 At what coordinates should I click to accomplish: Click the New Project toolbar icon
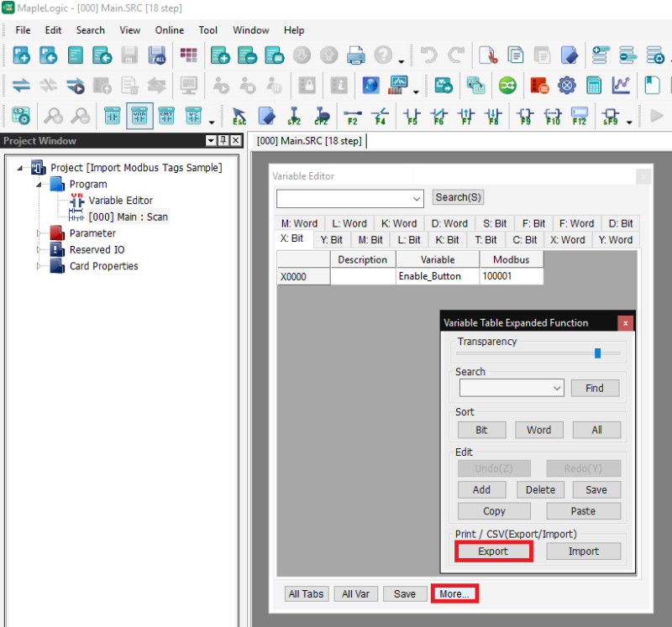pyautogui.click(x=21, y=56)
